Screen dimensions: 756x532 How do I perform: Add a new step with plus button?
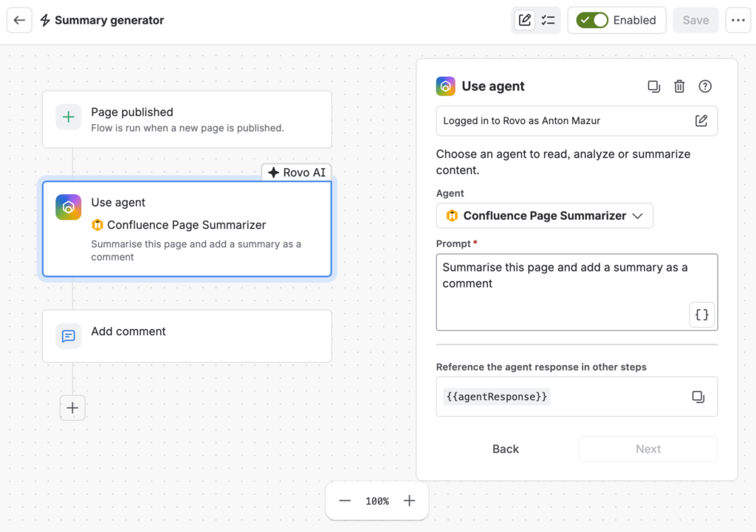coord(72,408)
